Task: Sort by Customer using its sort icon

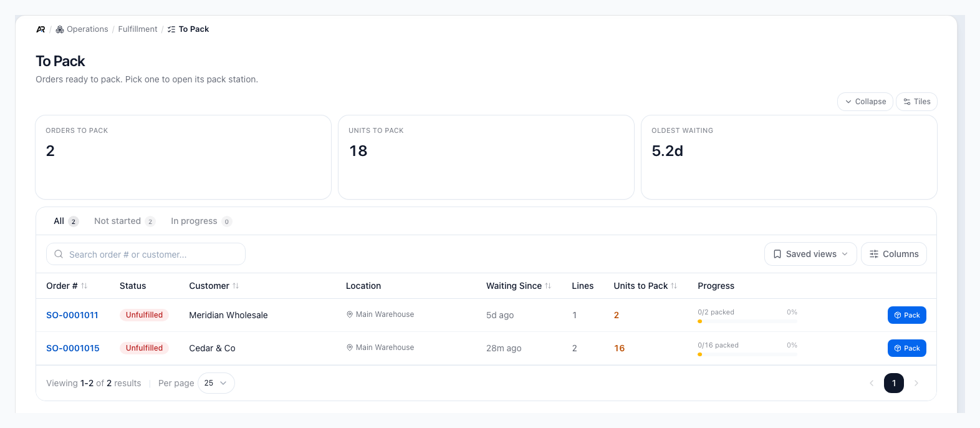Action: pos(236,286)
